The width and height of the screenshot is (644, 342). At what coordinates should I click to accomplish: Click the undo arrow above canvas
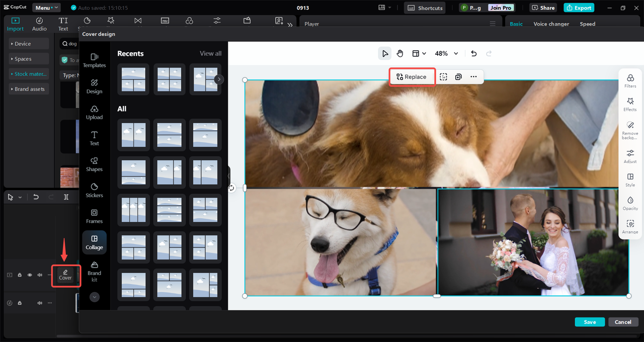473,53
